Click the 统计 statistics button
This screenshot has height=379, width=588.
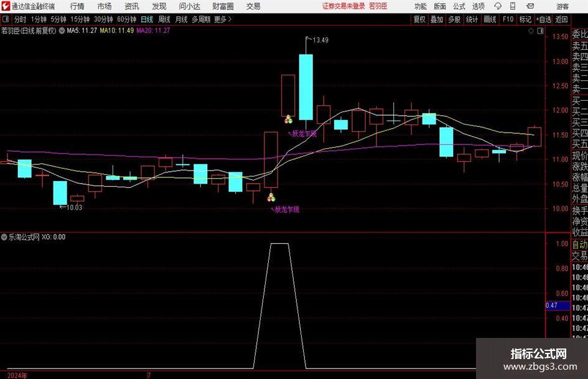pyautogui.click(x=472, y=19)
